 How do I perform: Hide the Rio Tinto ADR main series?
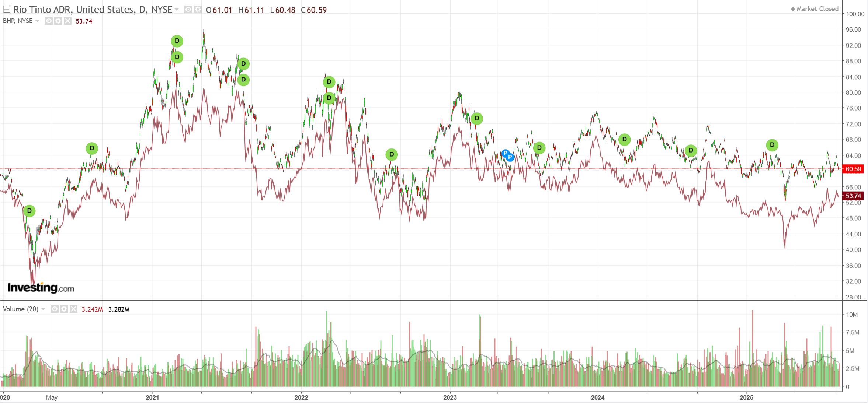coord(188,10)
